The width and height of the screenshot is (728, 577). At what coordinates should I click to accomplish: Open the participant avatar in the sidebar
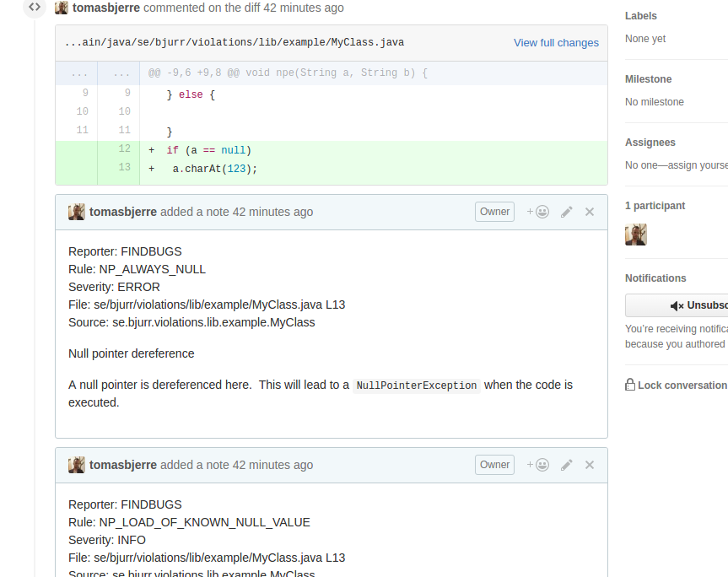[x=636, y=235]
